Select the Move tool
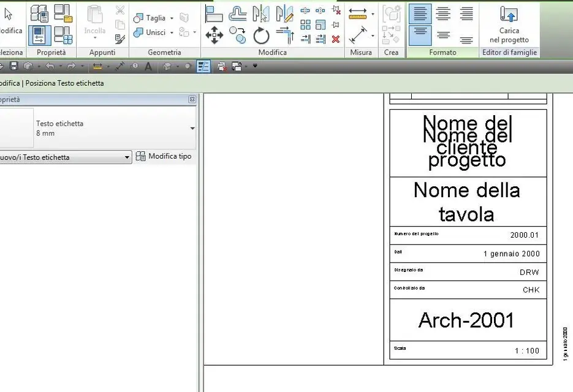 coord(214,36)
